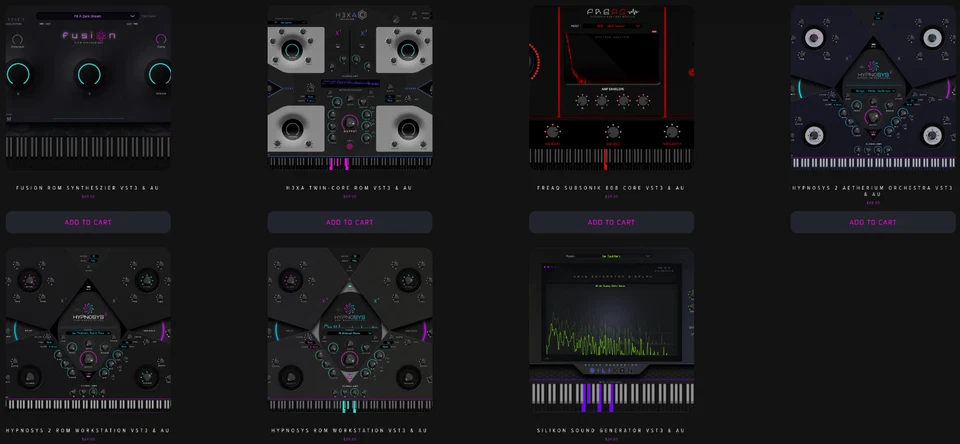
Task: Add H3XA Twin-Core ROM to cart
Action: pos(350,222)
